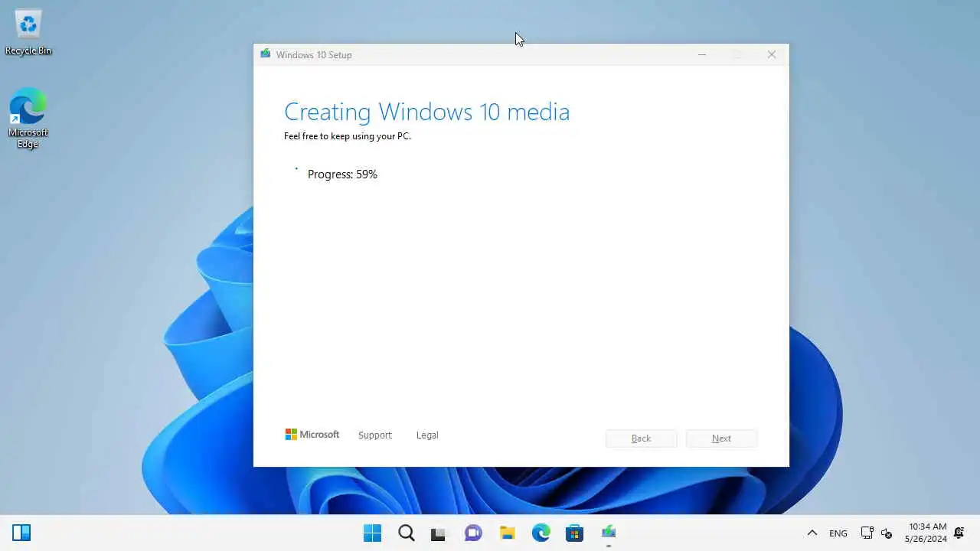Open Microsoft Store from taskbar
The height and width of the screenshot is (551, 980).
pyautogui.click(x=574, y=533)
